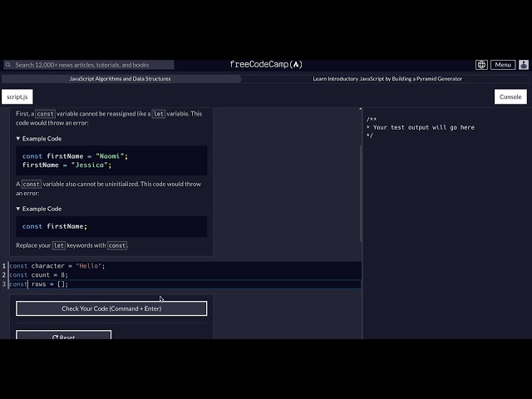Place cursor on line 2 const count
The height and width of the screenshot is (399, 532).
point(39,275)
